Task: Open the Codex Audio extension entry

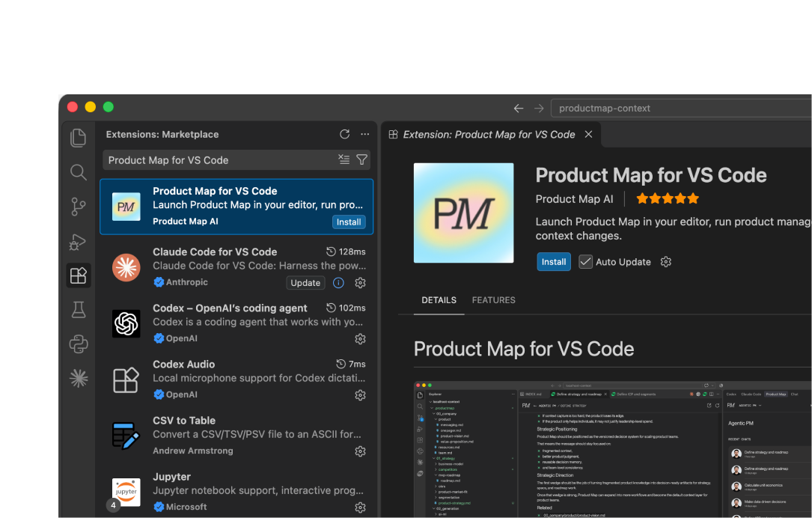Action: click(236, 380)
